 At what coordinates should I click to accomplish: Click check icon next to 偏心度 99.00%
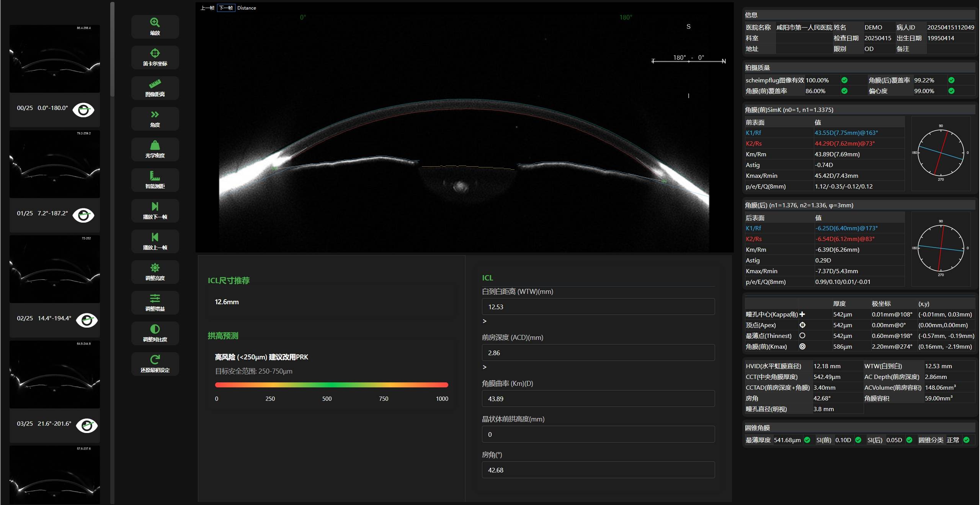click(x=951, y=91)
